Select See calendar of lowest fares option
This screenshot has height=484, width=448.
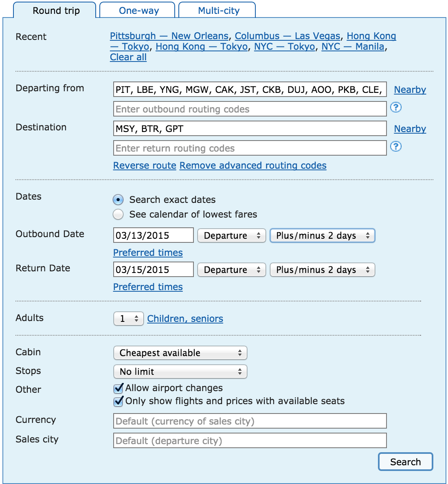click(x=118, y=214)
